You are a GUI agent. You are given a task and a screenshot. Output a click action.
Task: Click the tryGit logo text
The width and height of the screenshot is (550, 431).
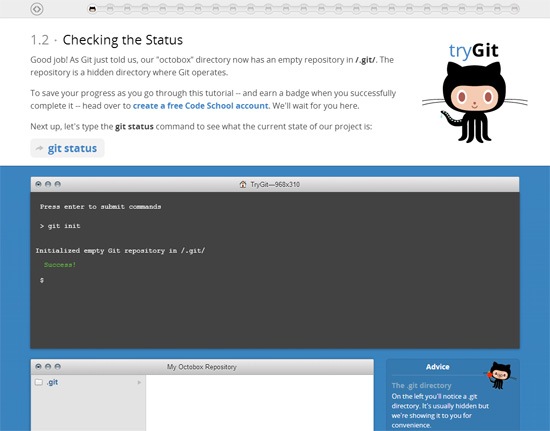tap(473, 50)
